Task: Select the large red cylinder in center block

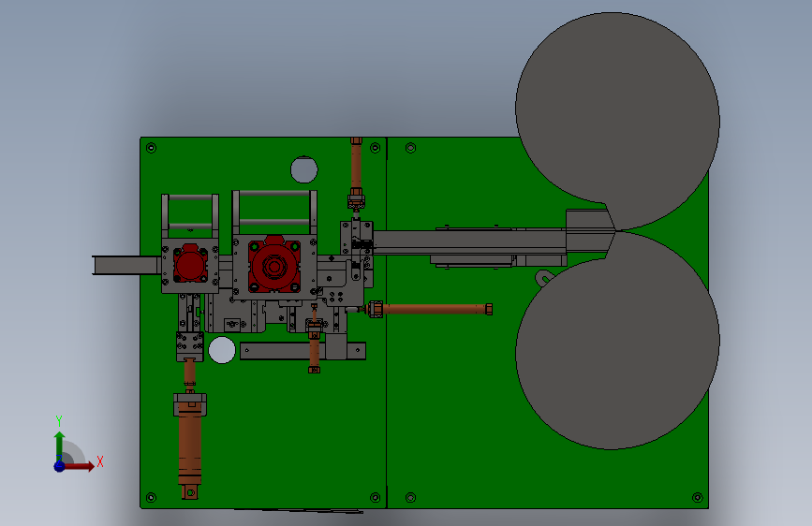Action: point(274,266)
